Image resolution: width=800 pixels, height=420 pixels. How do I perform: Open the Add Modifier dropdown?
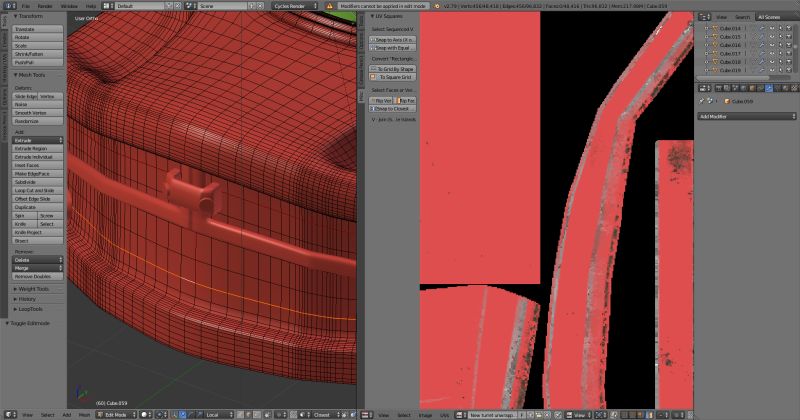coord(747,116)
